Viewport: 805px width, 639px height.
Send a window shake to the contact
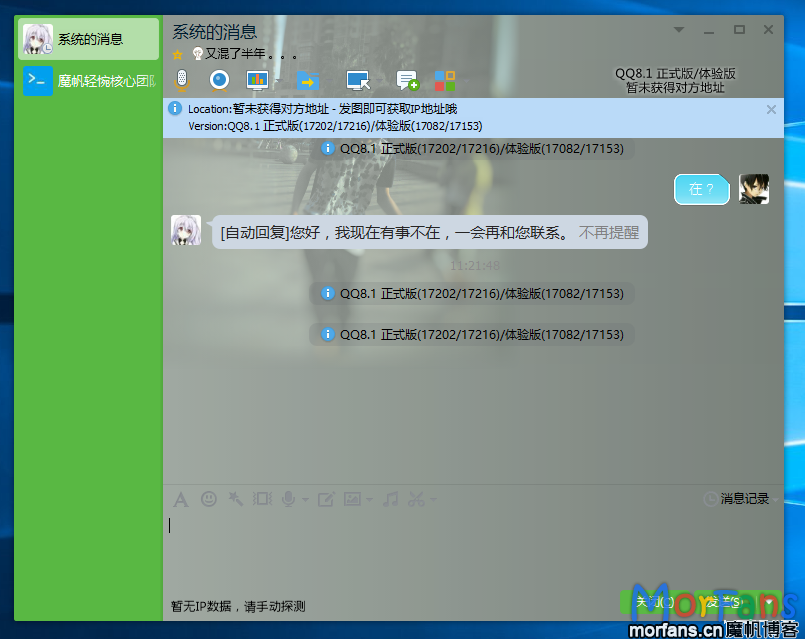click(x=262, y=499)
